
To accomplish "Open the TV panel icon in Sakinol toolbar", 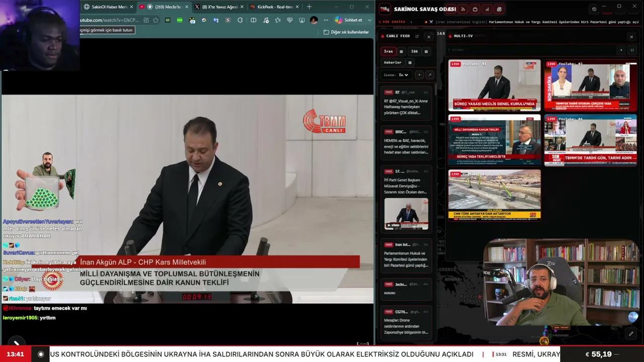I will [x=475, y=9].
